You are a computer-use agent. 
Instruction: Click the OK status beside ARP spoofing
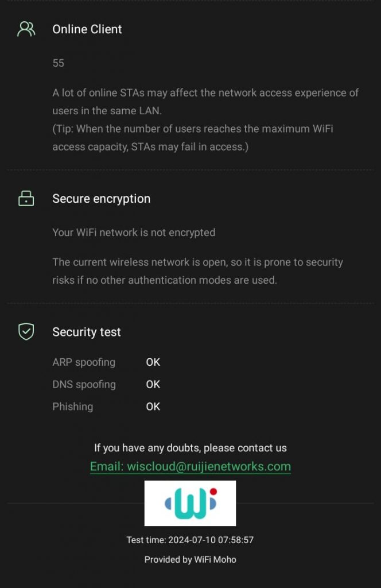(x=153, y=362)
